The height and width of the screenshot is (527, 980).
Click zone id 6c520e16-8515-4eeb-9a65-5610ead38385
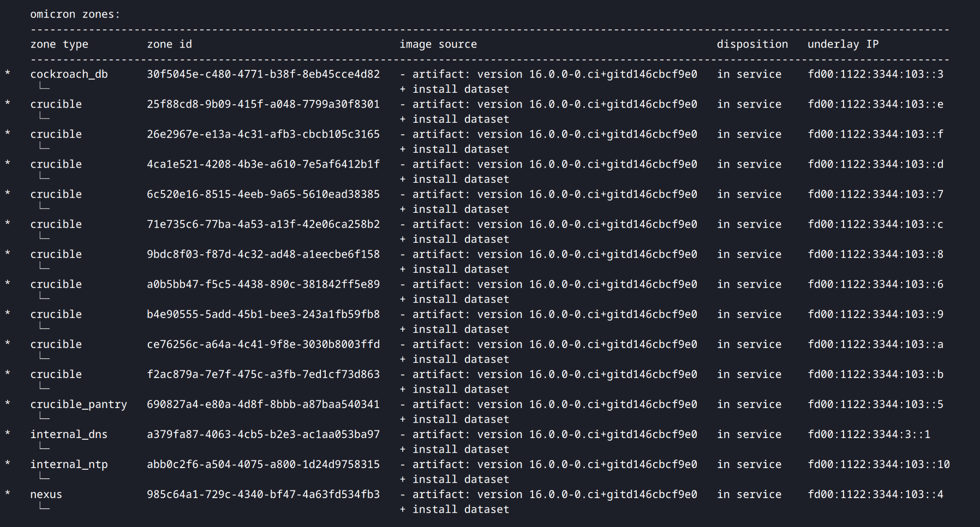pos(263,194)
